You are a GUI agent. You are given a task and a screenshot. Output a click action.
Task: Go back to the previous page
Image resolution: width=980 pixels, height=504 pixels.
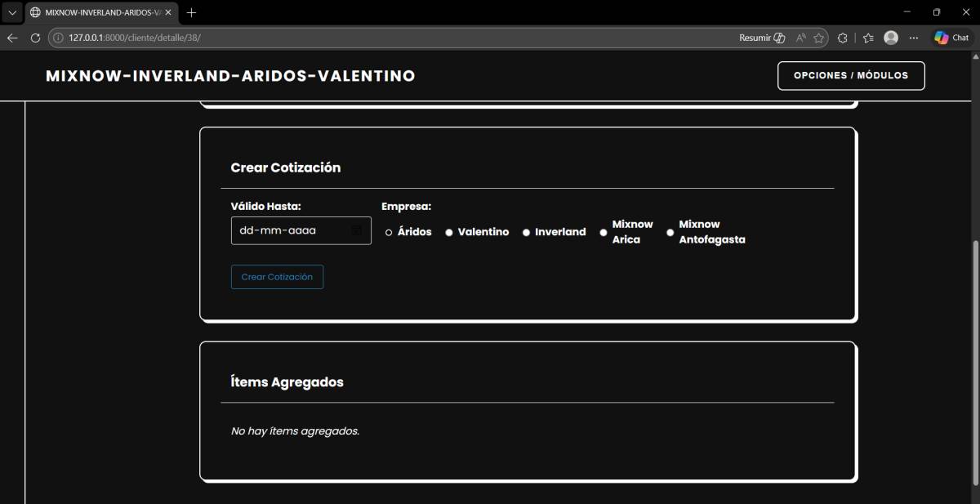point(12,38)
